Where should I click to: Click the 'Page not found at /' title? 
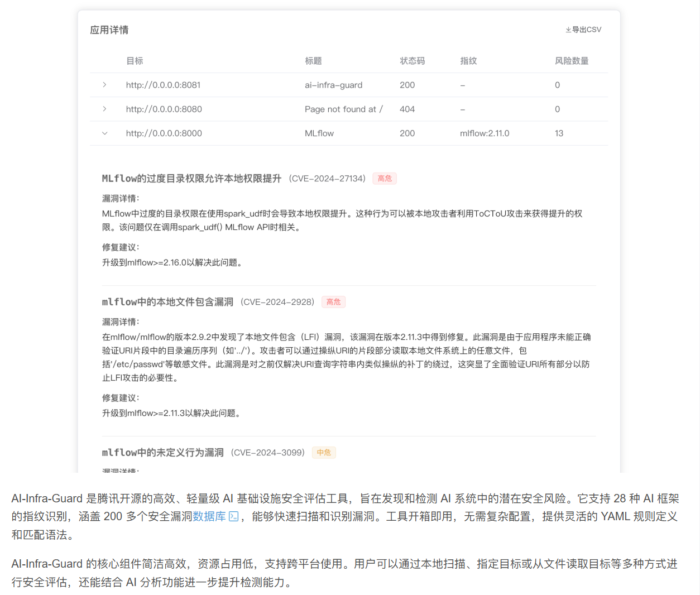coord(344,109)
